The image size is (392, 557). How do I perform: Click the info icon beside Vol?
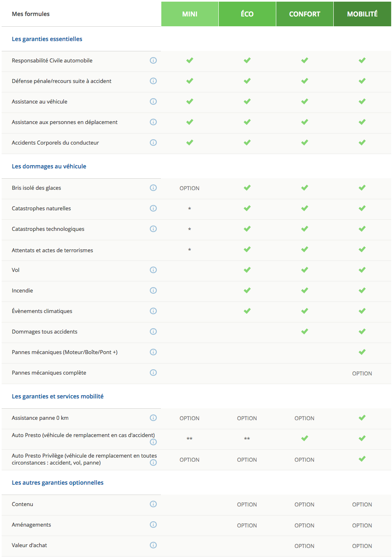(x=153, y=270)
